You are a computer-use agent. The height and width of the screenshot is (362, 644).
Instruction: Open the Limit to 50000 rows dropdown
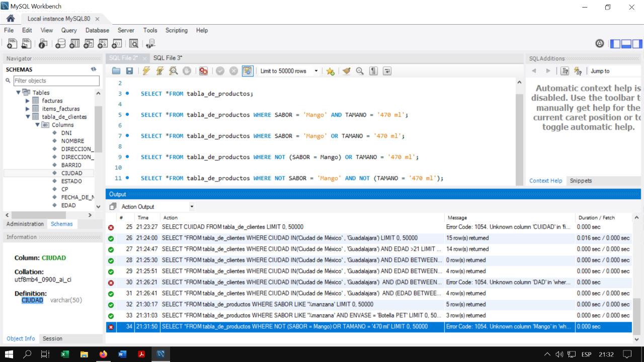(x=289, y=71)
